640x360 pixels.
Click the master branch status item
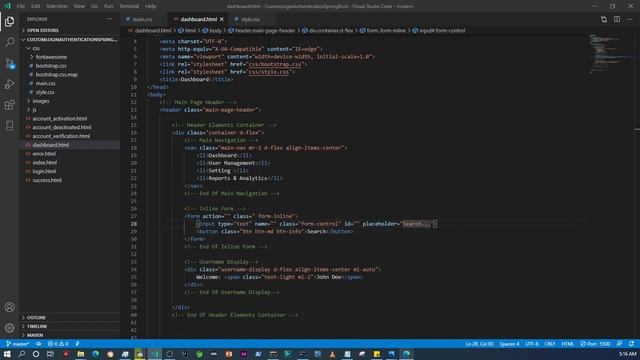(x=18, y=344)
